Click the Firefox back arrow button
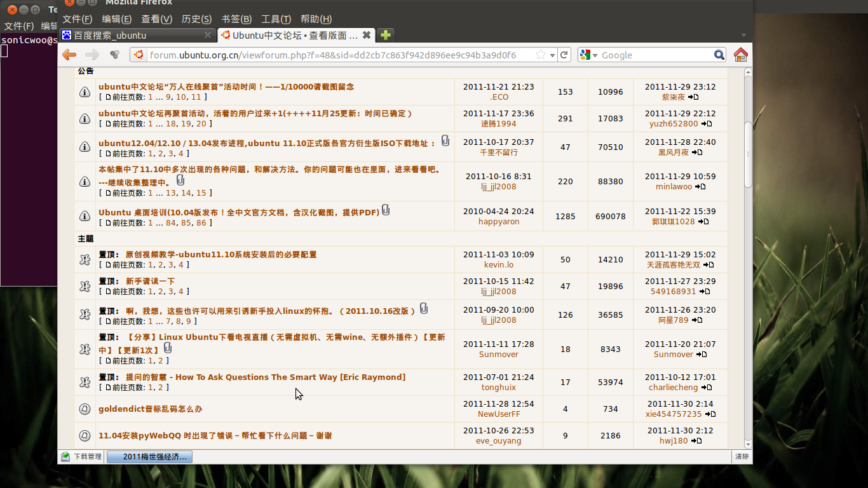The width and height of the screenshot is (868, 488). point(69,55)
